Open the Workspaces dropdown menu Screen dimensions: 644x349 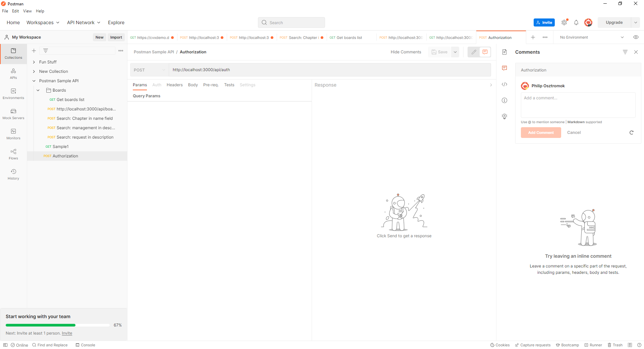[43, 22]
